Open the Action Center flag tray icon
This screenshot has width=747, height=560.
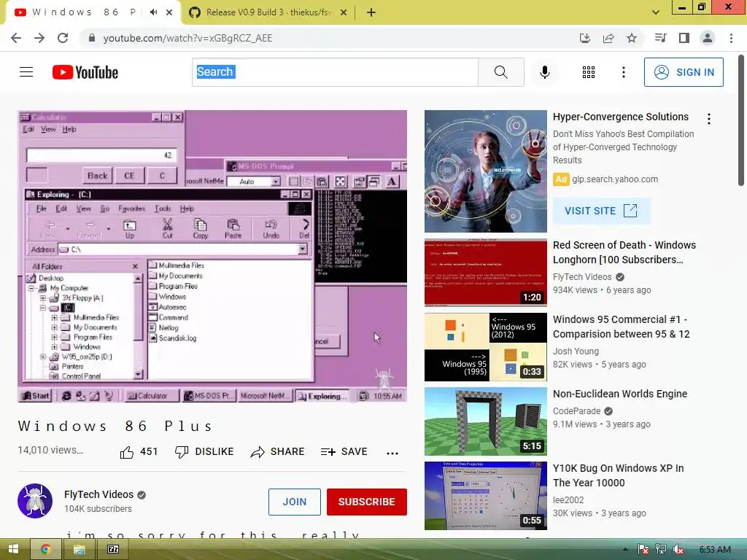[643, 550]
